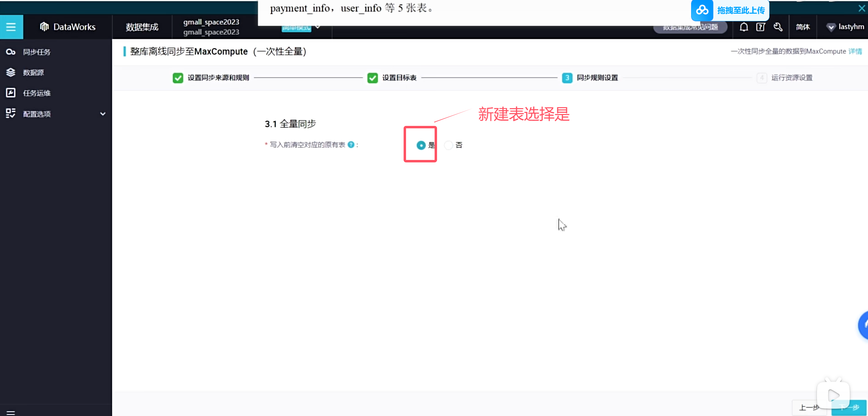Click the help question mark icon

[x=760, y=27]
